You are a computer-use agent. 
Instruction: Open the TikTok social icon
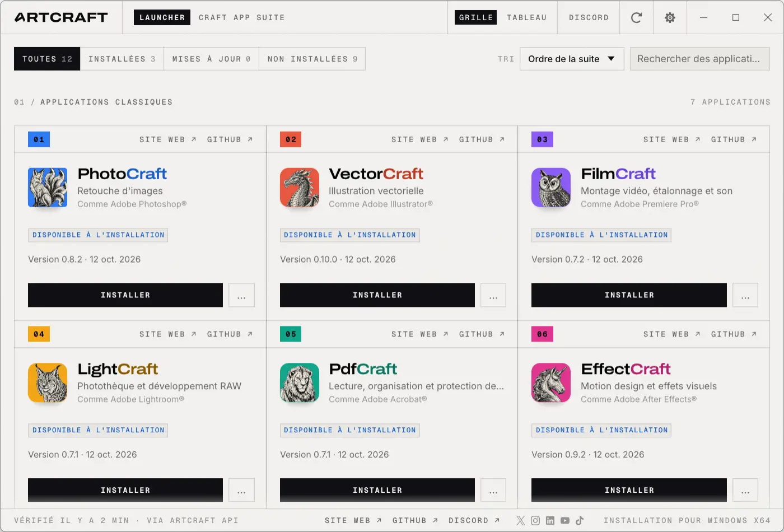coord(580,520)
